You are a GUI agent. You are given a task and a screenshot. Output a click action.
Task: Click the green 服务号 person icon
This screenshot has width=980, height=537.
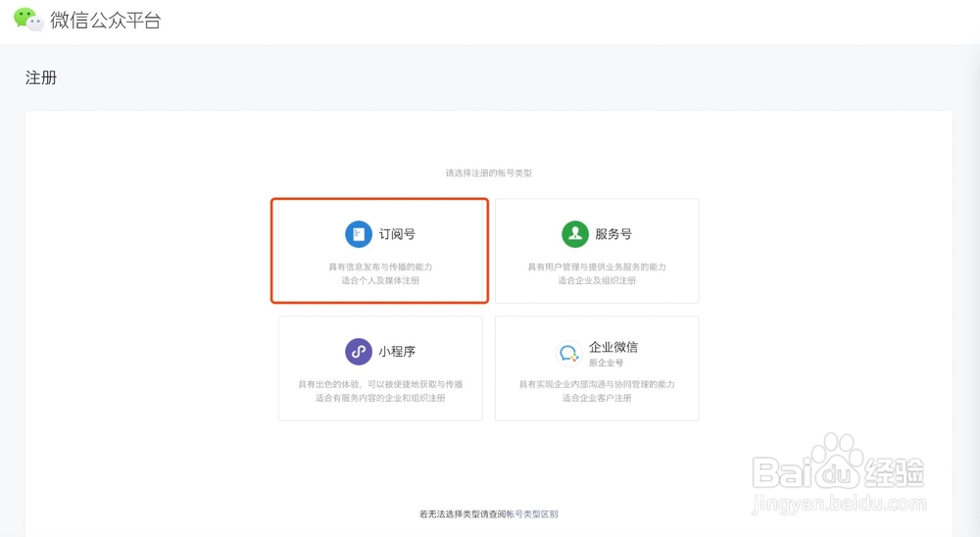pos(575,234)
